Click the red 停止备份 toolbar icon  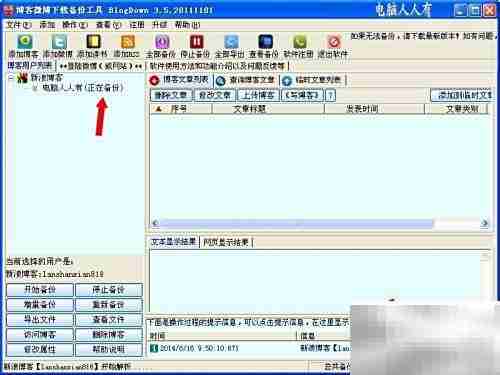197,42
